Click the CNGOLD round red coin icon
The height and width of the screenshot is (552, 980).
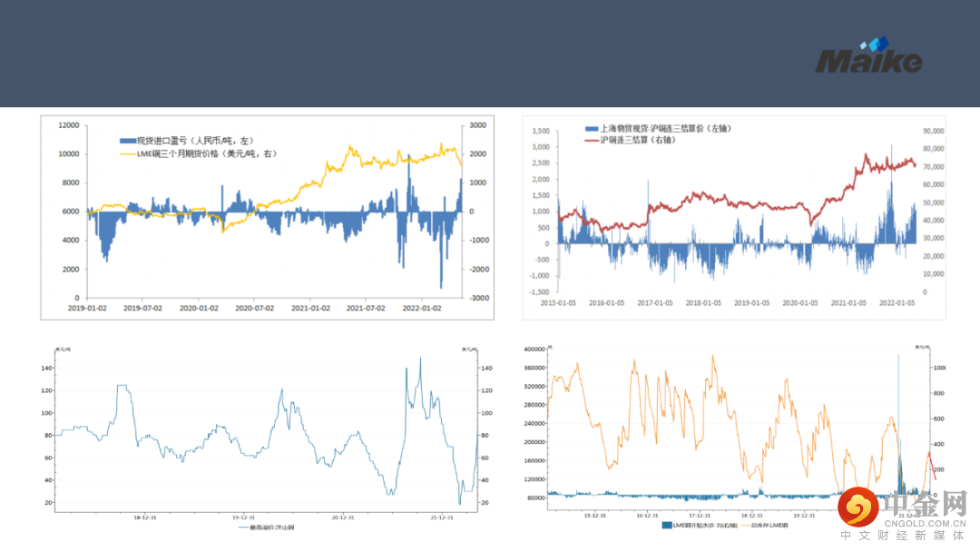pyautogui.click(x=857, y=508)
